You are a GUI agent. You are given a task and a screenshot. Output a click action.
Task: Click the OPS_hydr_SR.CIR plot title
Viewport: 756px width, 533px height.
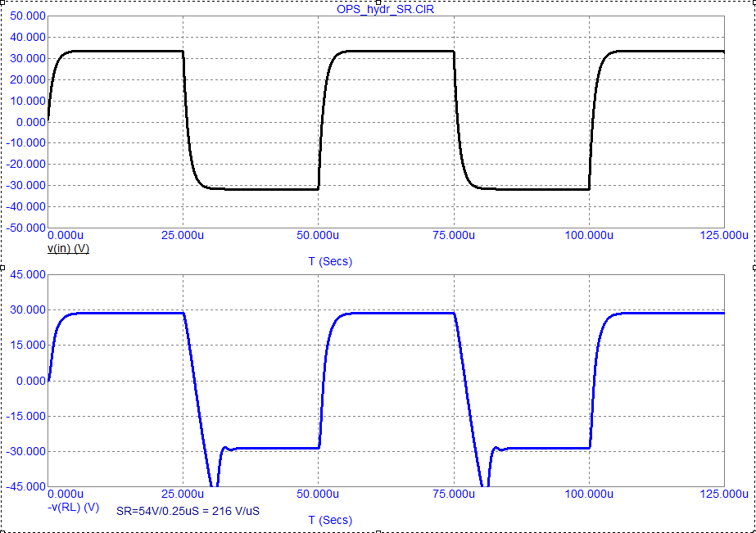(385, 9)
